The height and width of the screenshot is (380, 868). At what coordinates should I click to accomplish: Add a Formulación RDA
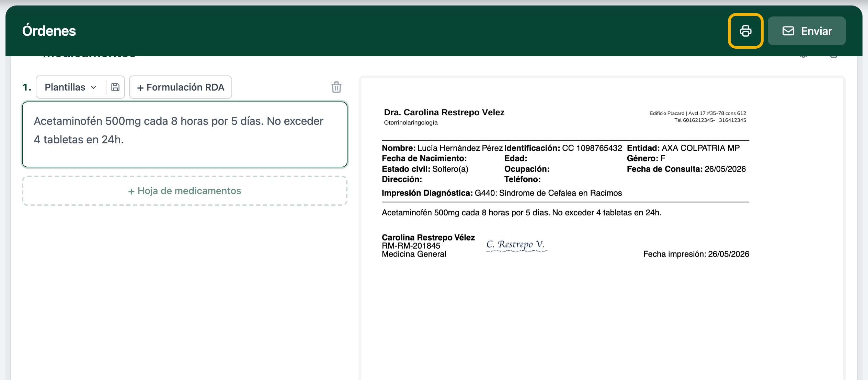point(181,87)
